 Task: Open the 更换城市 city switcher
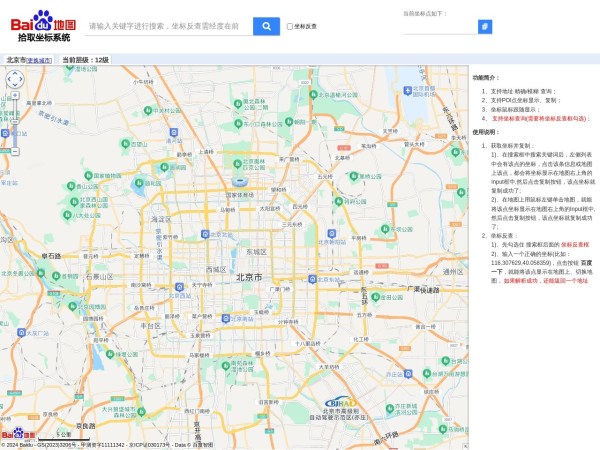coord(40,60)
